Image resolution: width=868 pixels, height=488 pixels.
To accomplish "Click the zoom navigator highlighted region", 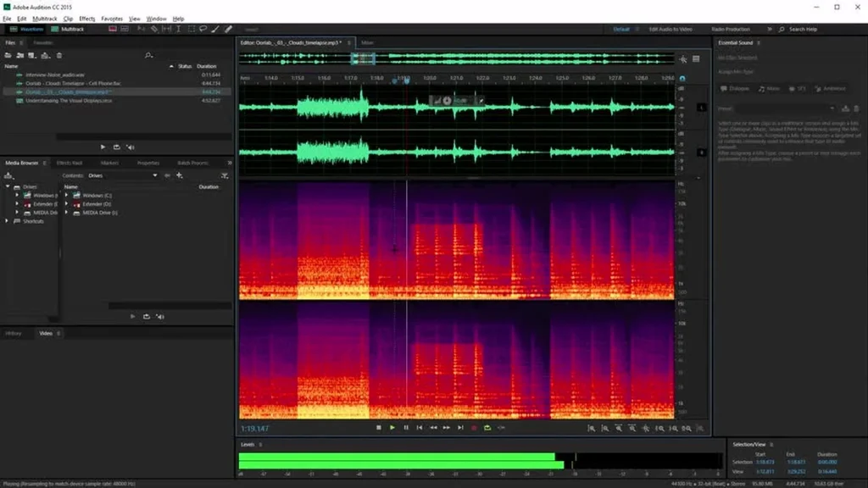I will coord(363,58).
